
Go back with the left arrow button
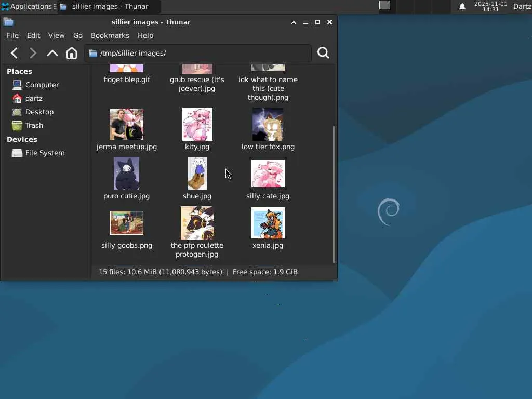[x=14, y=53]
